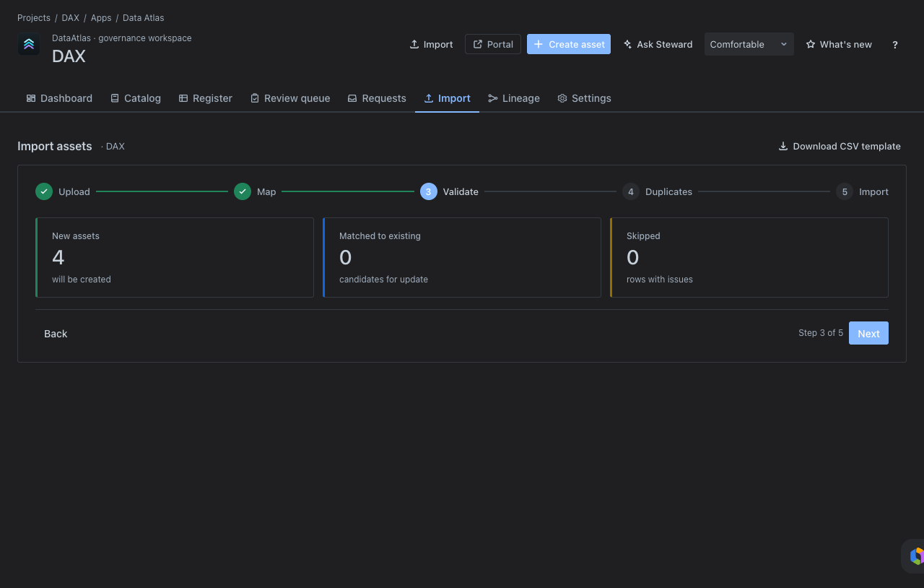Click the 'rows with issues' text

(x=660, y=280)
